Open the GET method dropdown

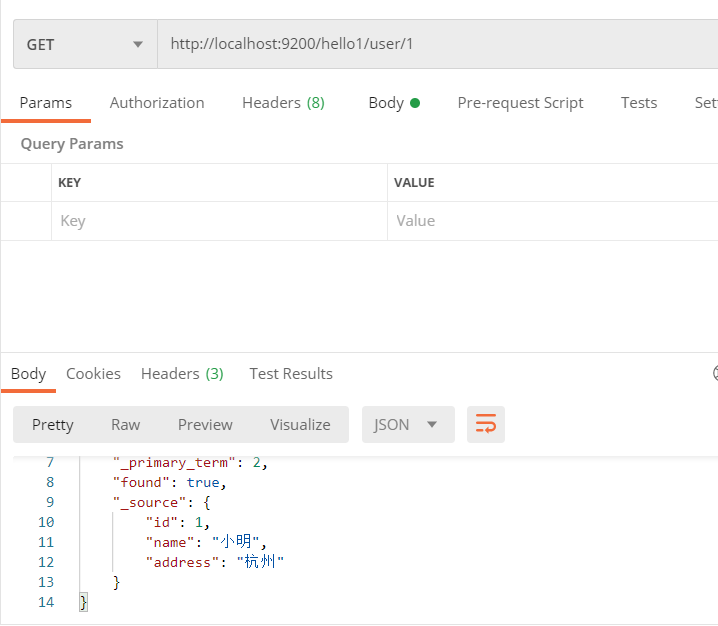coord(85,44)
